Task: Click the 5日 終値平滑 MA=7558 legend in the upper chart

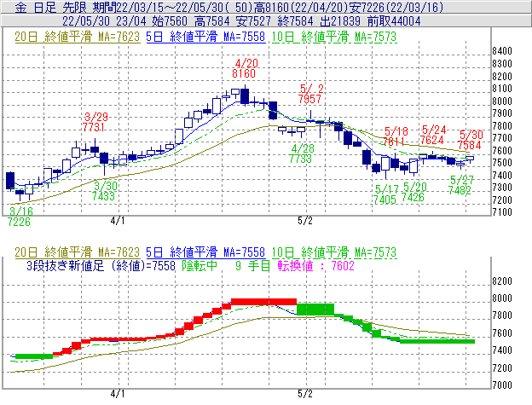Action: (x=205, y=37)
